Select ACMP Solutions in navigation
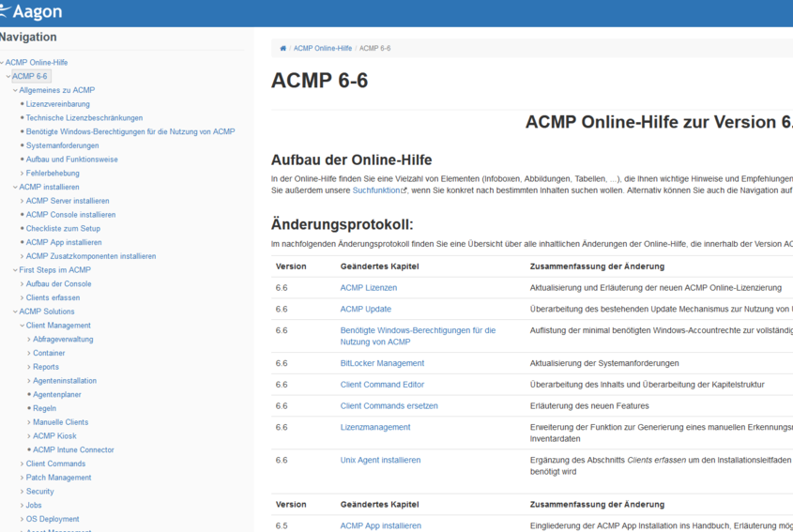793x532 pixels. tap(47, 312)
